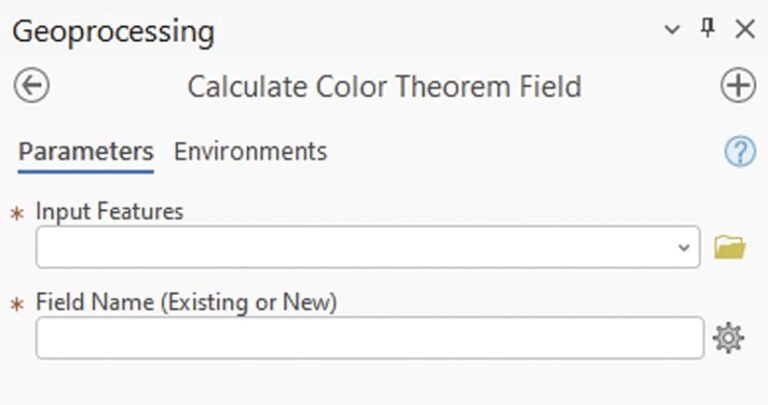Expand the Input Features dropdown arrow
768x405 pixels.
point(684,246)
